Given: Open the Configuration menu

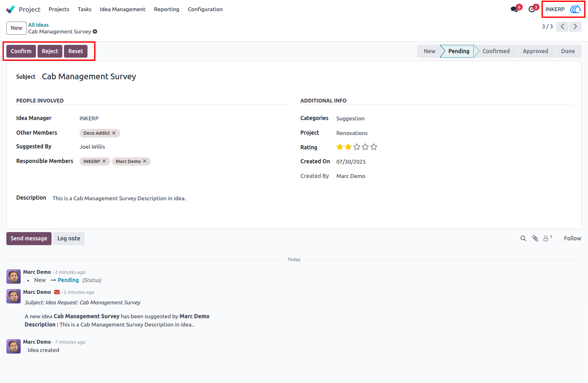Looking at the screenshot, I should (x=205, y=9).
